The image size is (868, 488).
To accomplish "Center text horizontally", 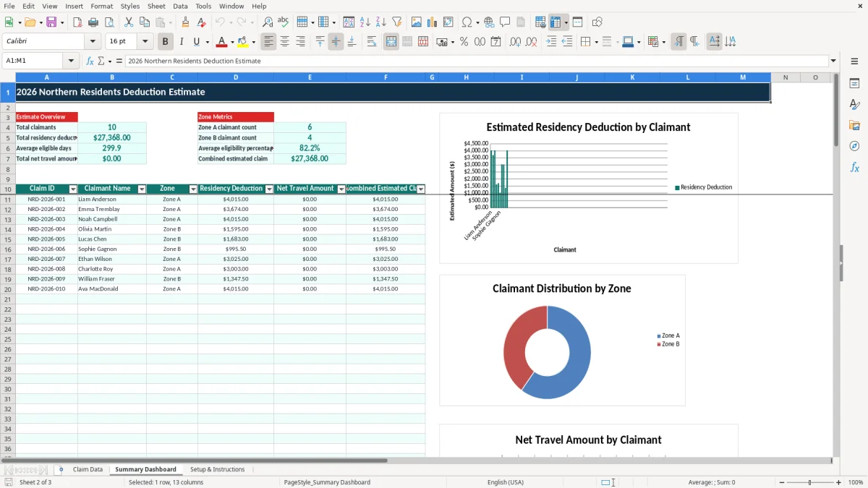I will click(x=285, y=42).
